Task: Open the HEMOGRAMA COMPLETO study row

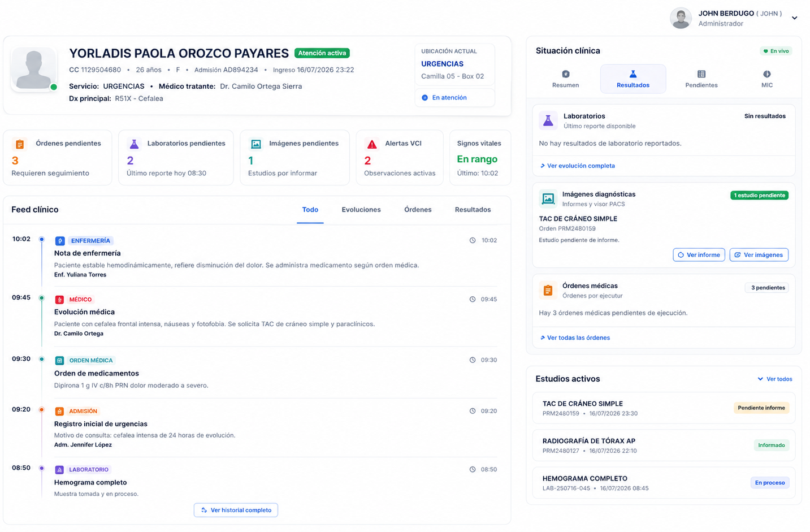Action: [x=664, y=483]
